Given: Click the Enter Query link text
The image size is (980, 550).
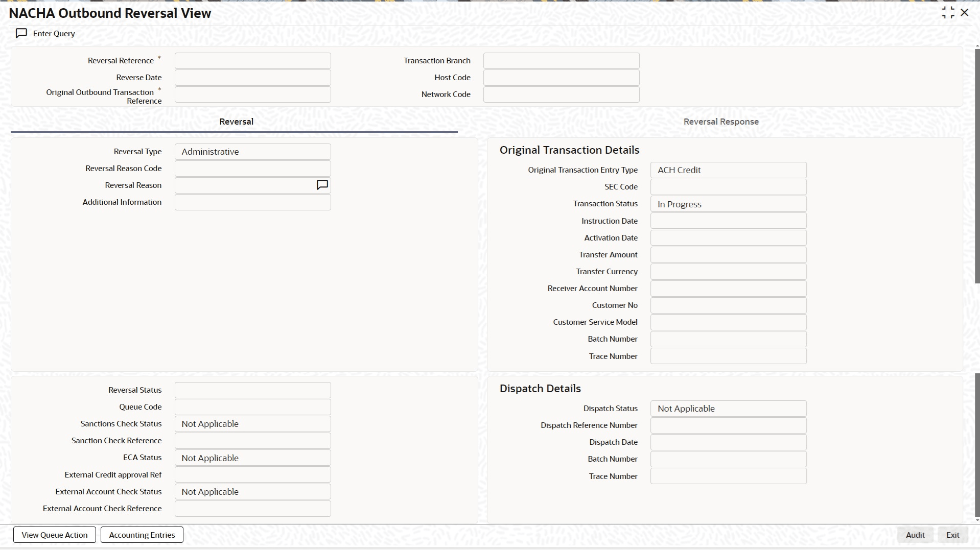Looking at the screenshot, I should point(54,33).
